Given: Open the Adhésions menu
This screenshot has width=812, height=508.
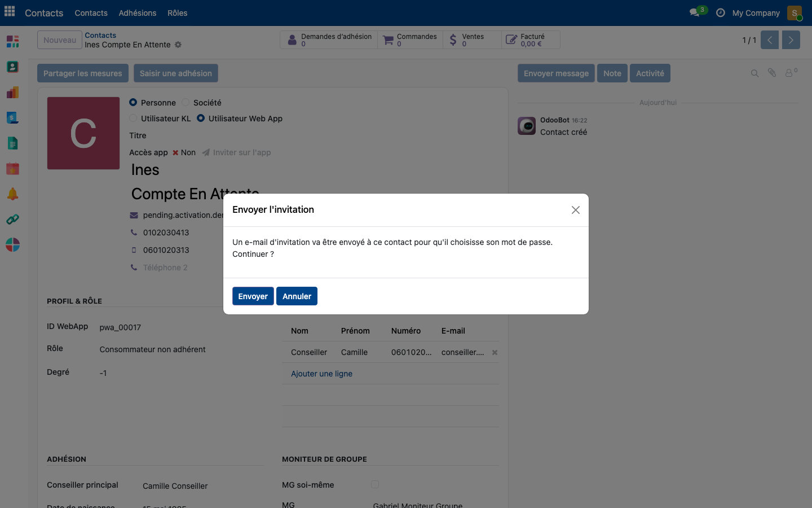Looking at the screenshot, I should tap(138, 12).
